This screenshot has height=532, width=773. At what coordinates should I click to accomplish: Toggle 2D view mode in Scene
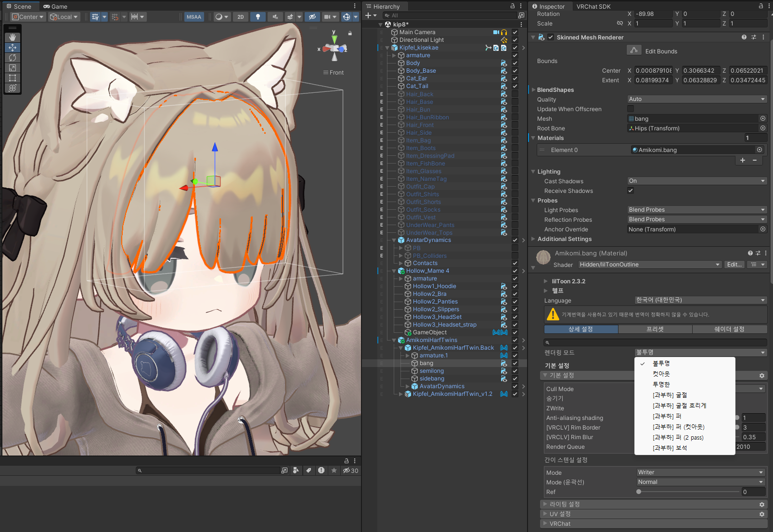241,17
